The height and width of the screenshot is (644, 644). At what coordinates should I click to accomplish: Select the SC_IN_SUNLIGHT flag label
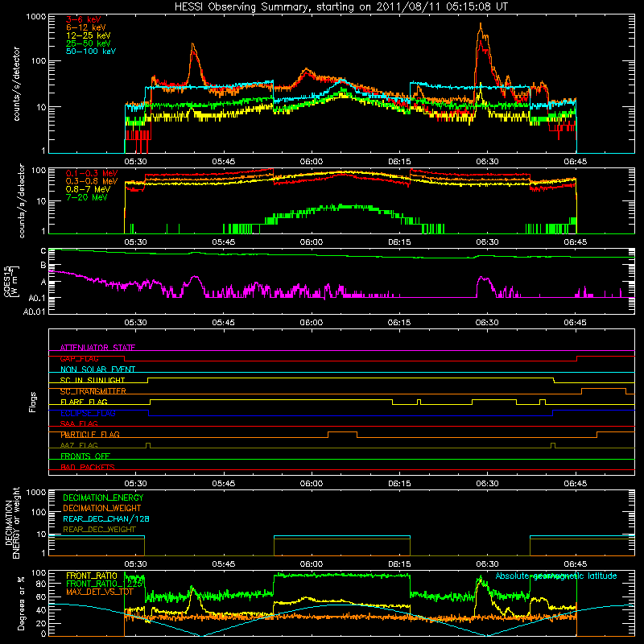click(93, 380)
